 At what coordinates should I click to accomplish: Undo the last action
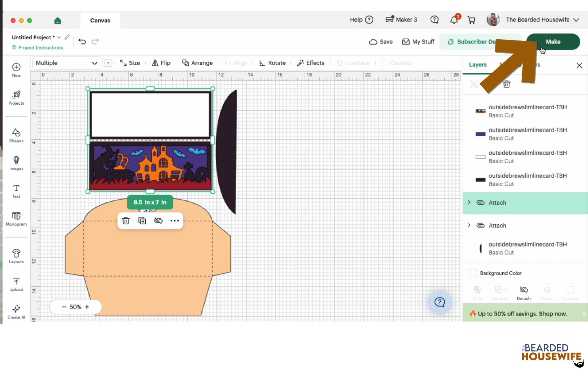coord(82,42)
